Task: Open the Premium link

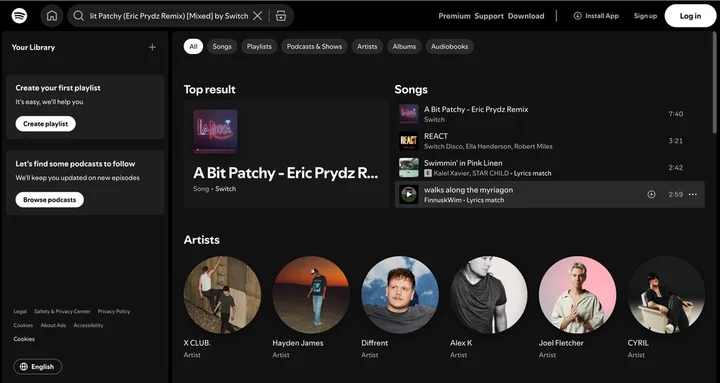Action: click(x=454, y=16)
